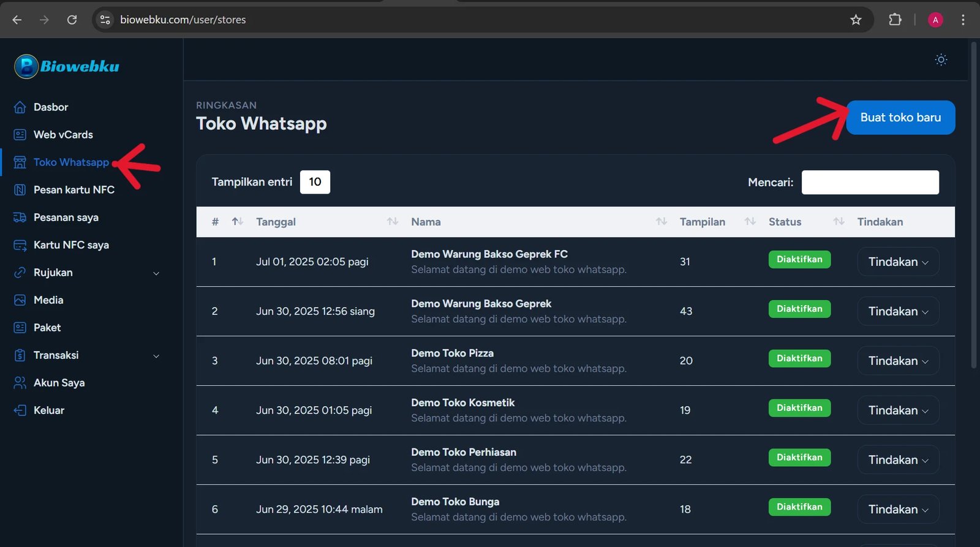Click the Buat toko baru button
The height and width of the screenshot is (547, 980).
click(x=900, y=118)
